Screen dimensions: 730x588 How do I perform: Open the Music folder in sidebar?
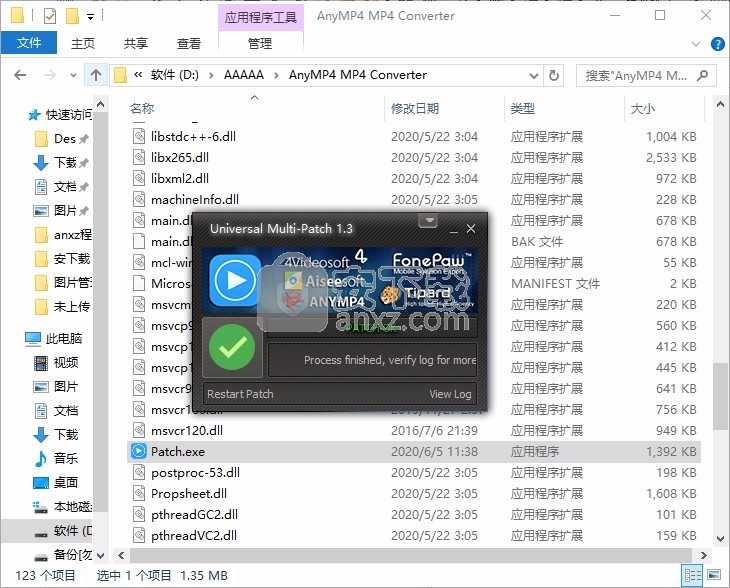66,458
